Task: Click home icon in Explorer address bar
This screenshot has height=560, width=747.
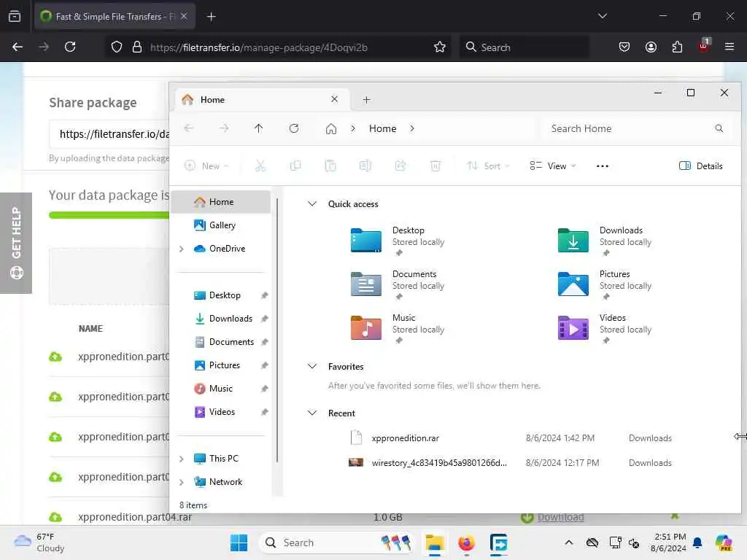Action: [x=331, y=128]
